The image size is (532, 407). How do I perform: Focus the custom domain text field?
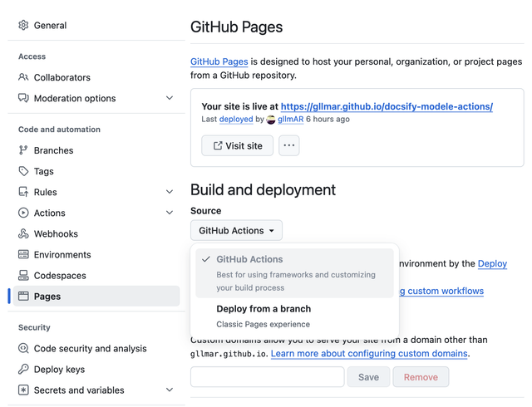[268, 377]
